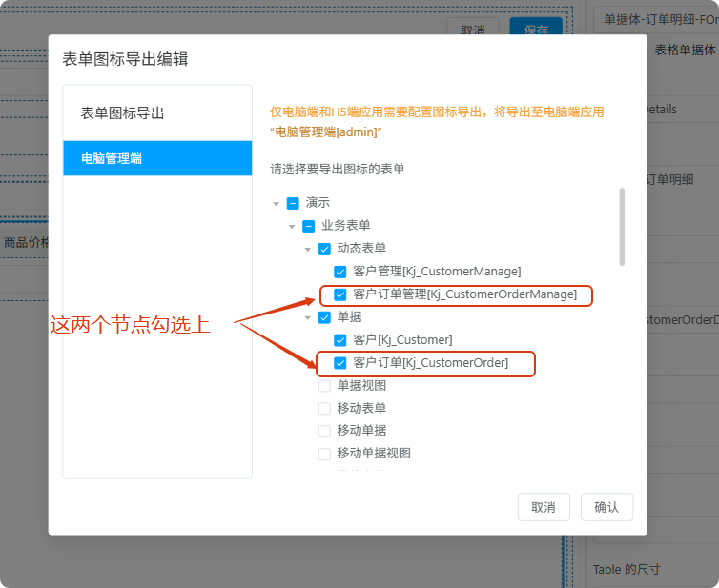The image size is (719, 588).
Task: Click the form tree vertical scrollbar
Action: tap(623, 227)
